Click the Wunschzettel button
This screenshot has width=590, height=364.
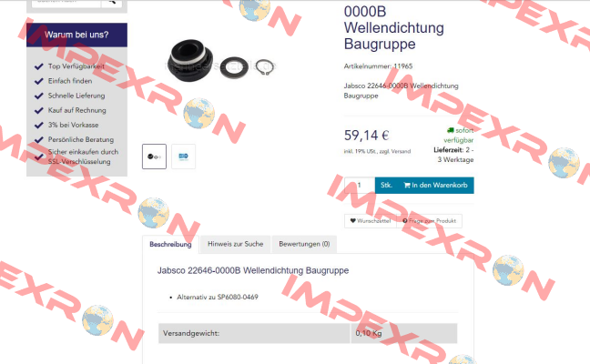(x=371, y=221)
